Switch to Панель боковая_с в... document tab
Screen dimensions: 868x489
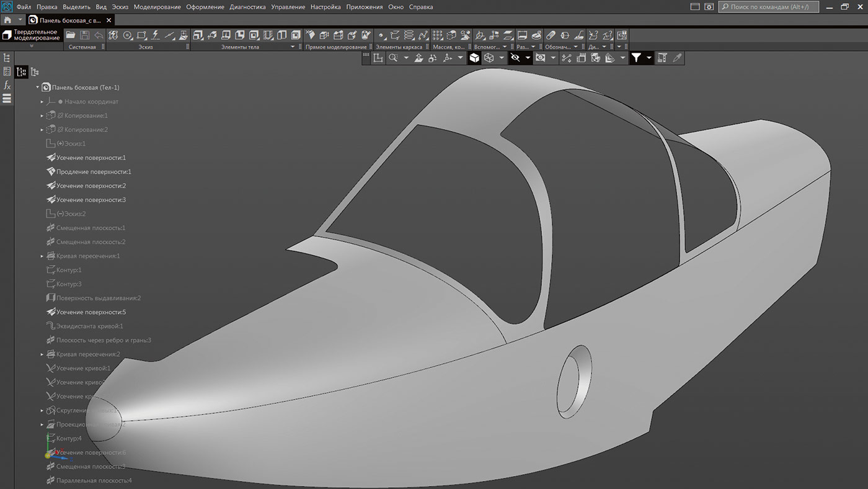69,20
